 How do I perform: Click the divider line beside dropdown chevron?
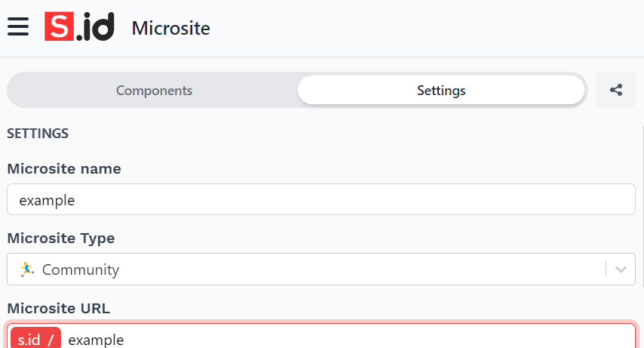click(606, 269)
